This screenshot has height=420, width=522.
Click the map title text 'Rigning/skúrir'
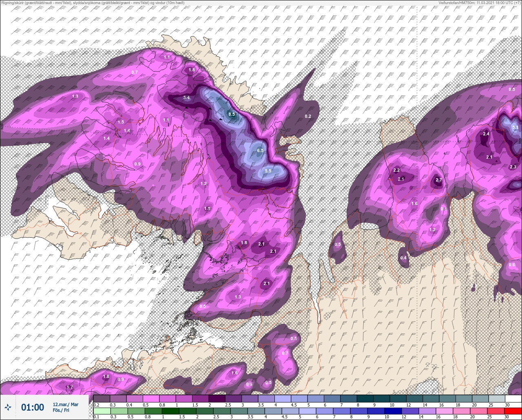tap(13, 2)
